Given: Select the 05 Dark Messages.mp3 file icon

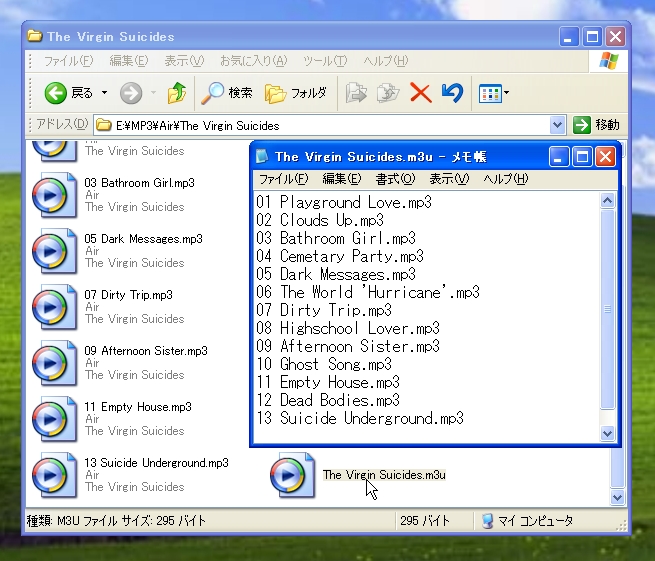Looking at the screenshot, I should point(54,251).
